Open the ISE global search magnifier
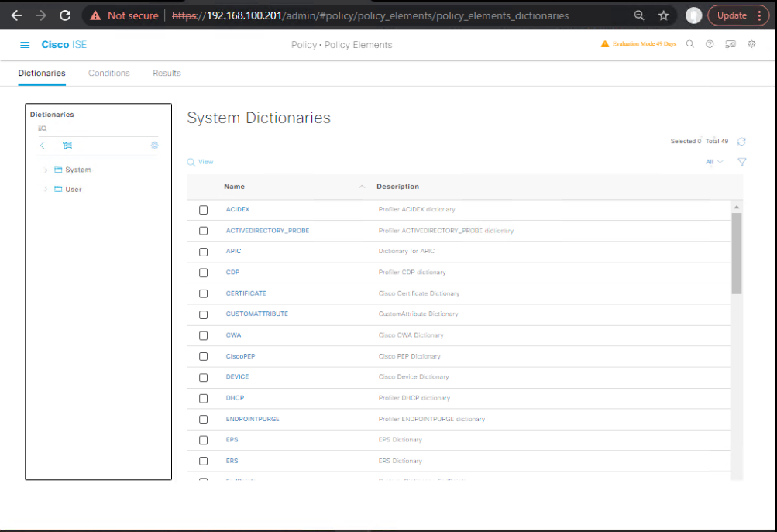777x532 pixels. pyautogui.click(x=689, y=44)
